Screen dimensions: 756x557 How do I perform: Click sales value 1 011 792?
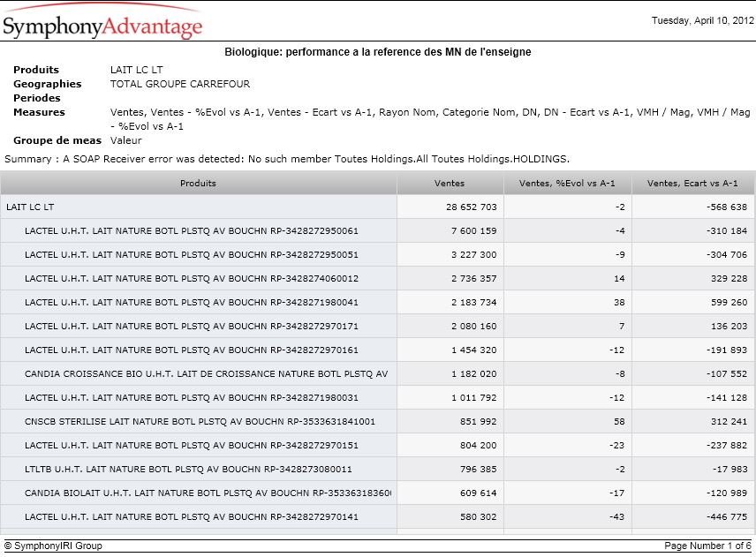[x=473, y=397]
